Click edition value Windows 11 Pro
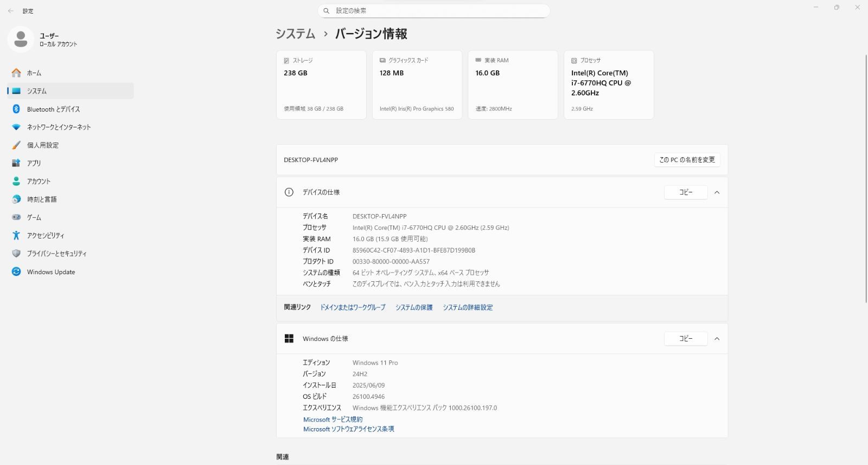The width and height of the screenshot is (868, 465). pyautogui.click(x=375, y=363)
